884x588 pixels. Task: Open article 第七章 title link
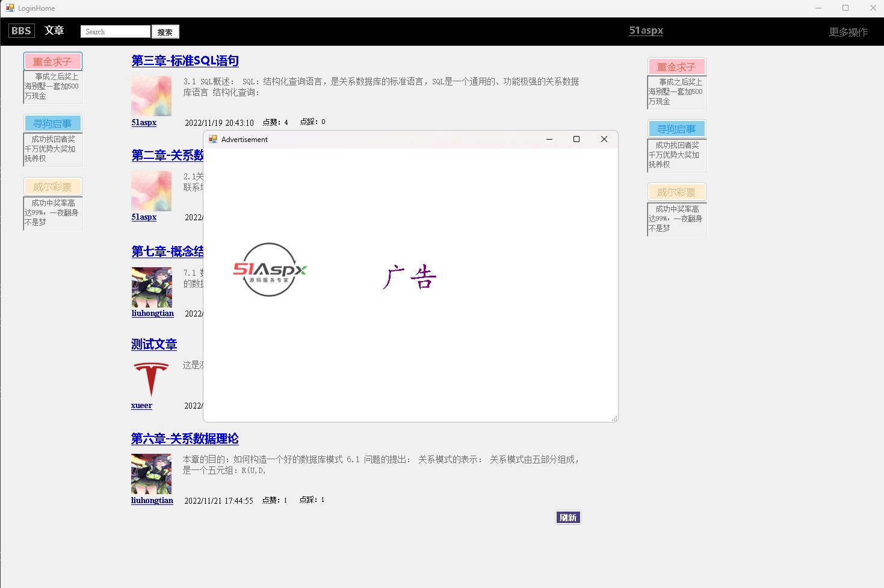tap(167, 252)
